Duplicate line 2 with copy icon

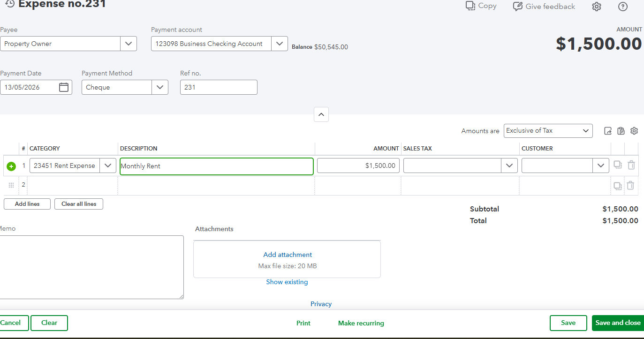(618, 186)
